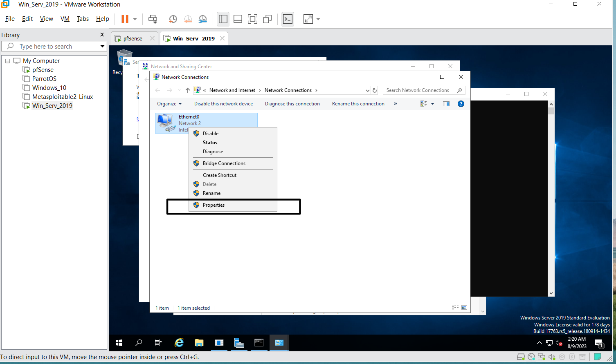
Task: Open the teal message log note icon
Action: pos(598,357)
